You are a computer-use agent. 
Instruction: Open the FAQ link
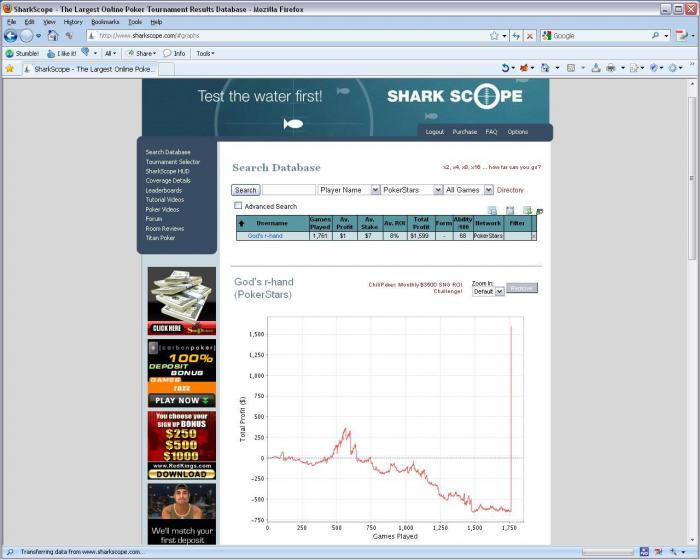coord(491,132)
